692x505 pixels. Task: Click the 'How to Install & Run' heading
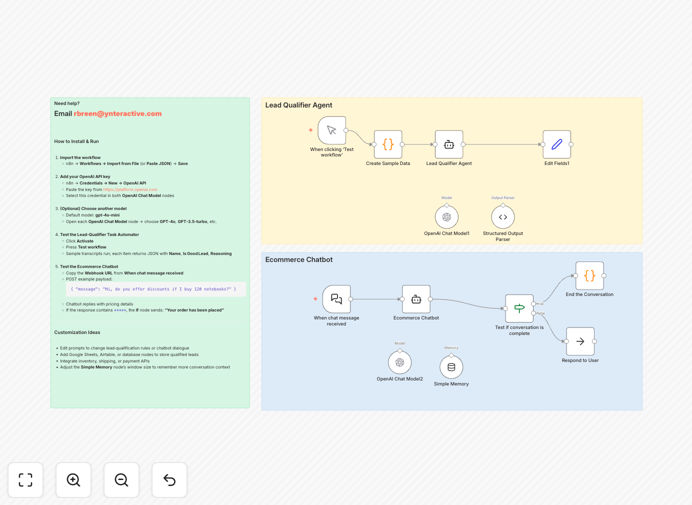pyautogui.click(x=76, y=141)
